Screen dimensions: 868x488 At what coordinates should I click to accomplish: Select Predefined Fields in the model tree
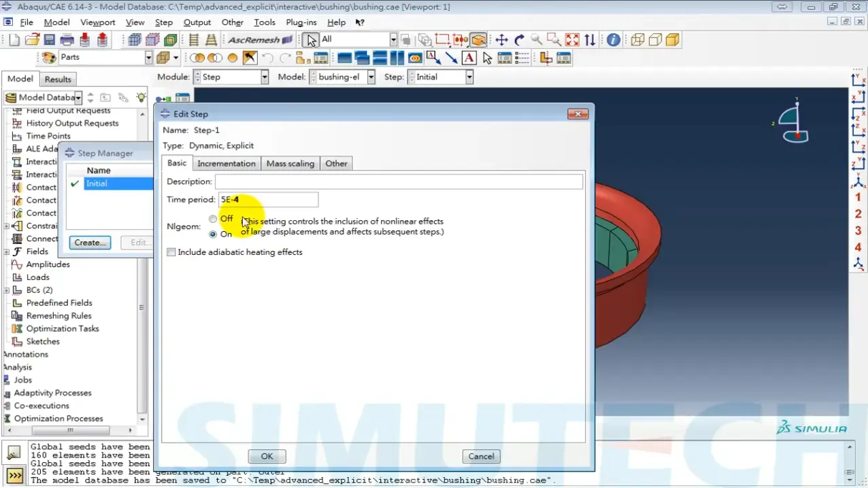coord(59,303)
